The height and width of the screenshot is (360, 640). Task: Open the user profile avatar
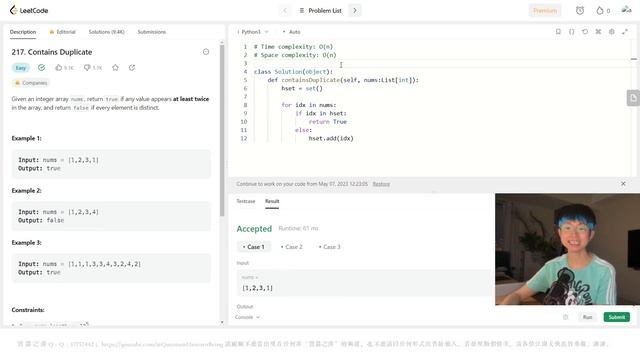[626, 10]
